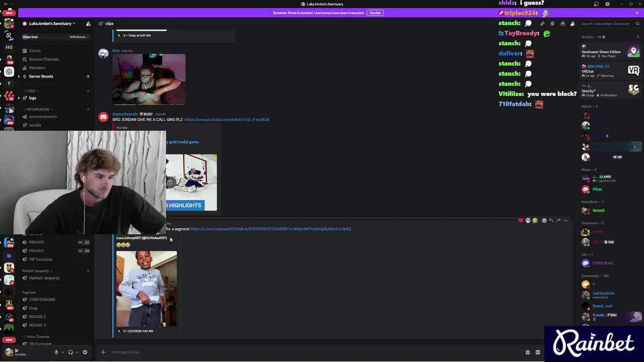The width and height of the screenshot is (644, 362).
Task: Expand headphone output options arrow
Action: pyautogui.click(x=76, y=352)
